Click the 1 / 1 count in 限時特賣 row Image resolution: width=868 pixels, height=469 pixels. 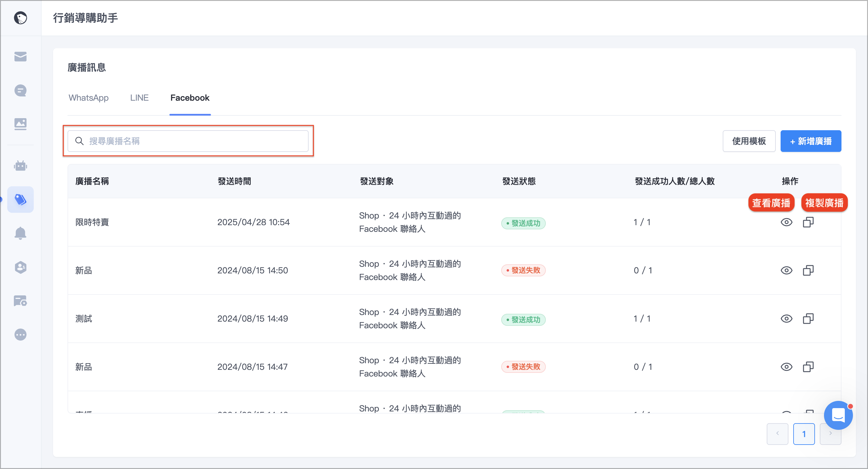tap(642, 222)
